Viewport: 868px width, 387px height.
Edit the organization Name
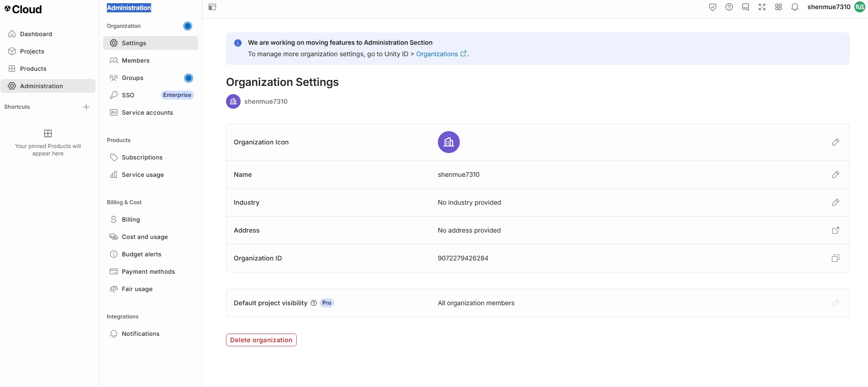(836, 175)
